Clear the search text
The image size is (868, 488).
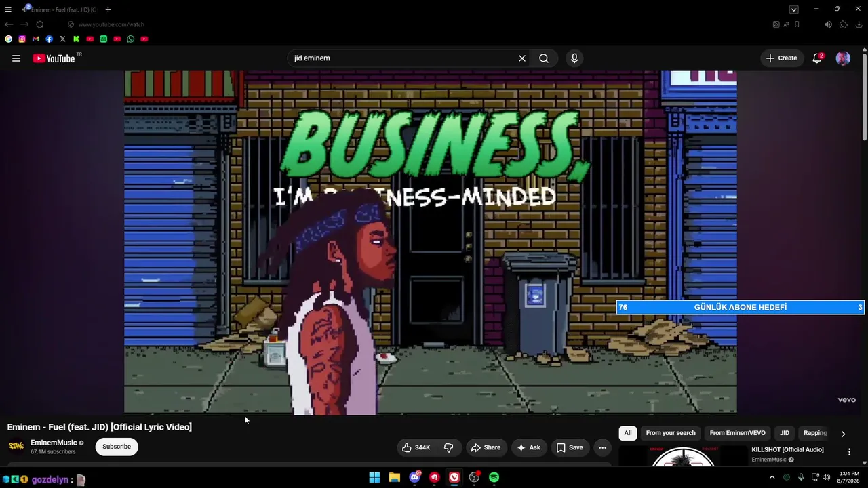pyautogui.click(x=522, y=58)
